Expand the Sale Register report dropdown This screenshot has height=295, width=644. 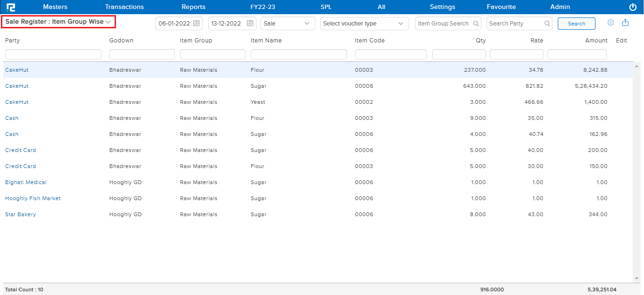(x=58, y=22)
